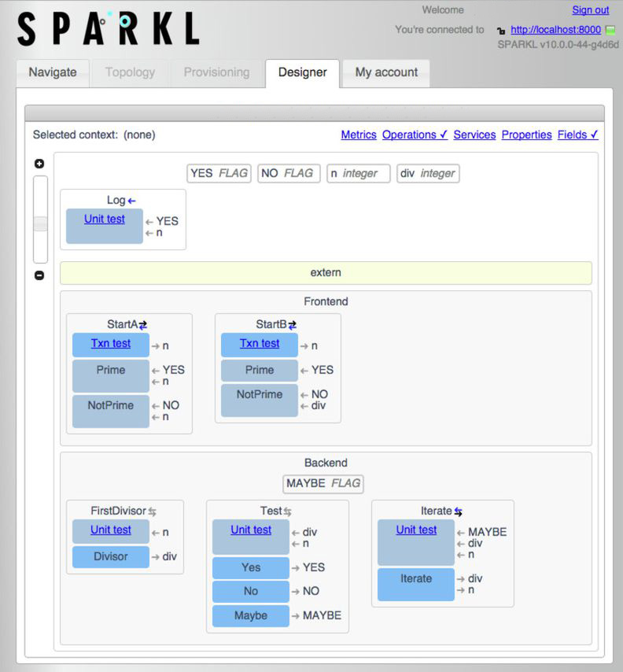Open the http://localhost:8000 link
This screenshot has width=623, height=672.
pyautogui.click(x=555, y=30)
